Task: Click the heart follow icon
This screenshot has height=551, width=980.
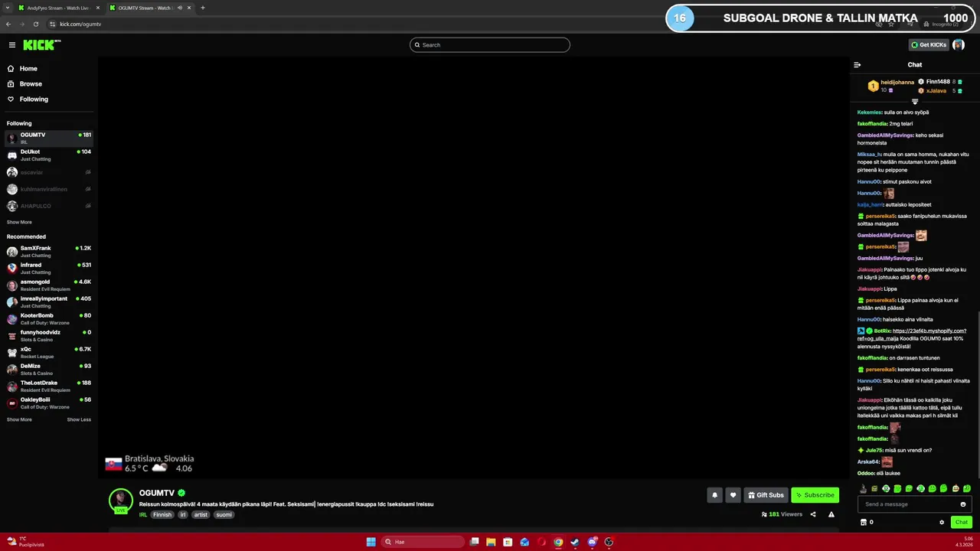Action: pos(733,495)
